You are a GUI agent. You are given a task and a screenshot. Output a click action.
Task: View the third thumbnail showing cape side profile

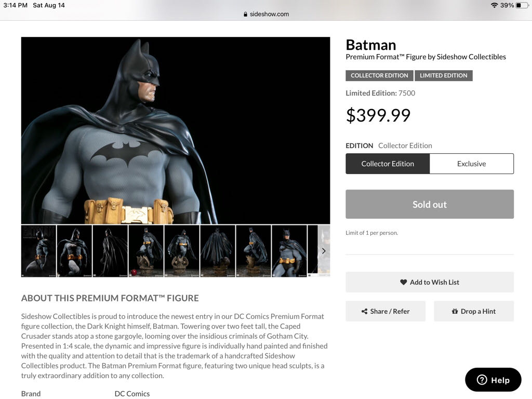[x=110, y=251]
